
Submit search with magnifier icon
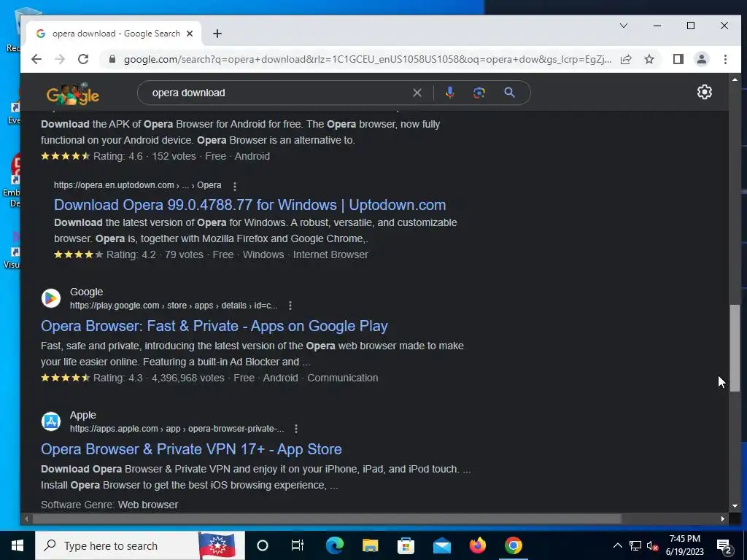(x=509, y=93)
